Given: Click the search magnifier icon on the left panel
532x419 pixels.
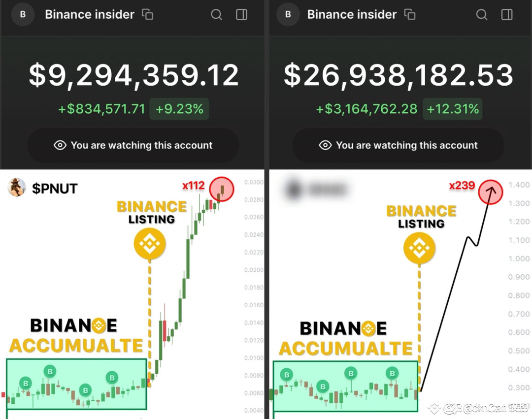Looking at the screenshot, I should tap(217, 14).
